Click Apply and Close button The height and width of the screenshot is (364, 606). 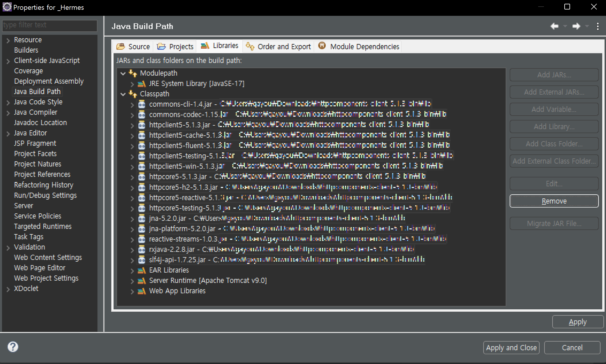511,348
